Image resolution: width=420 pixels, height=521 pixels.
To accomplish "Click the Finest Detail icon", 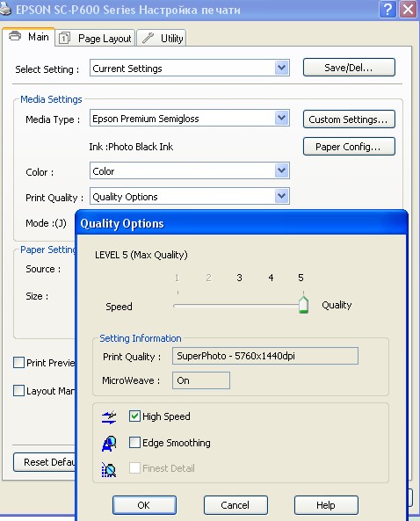I will click(x=109, y=469).
